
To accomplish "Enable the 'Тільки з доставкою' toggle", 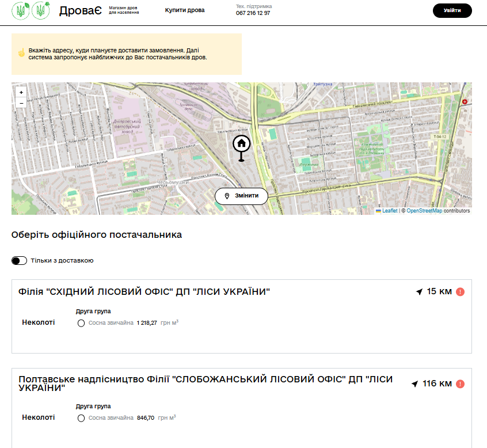I will (20, 261).
